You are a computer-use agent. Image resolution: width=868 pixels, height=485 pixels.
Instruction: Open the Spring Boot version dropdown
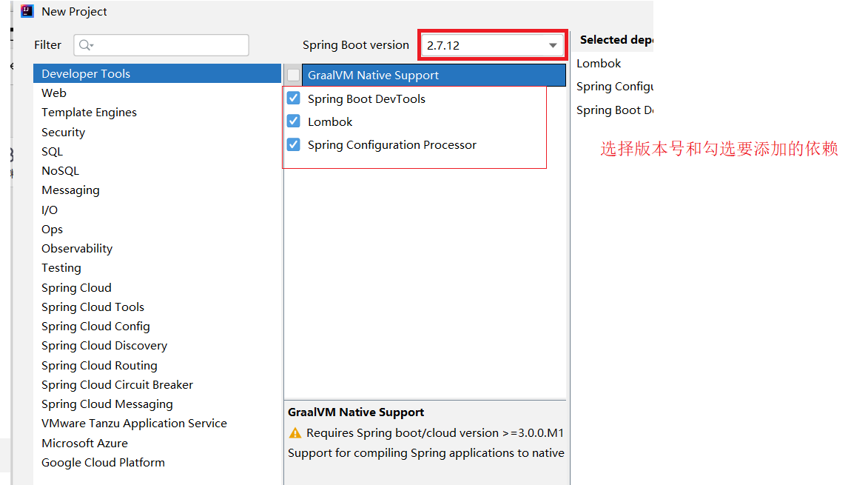click(553, 44)
